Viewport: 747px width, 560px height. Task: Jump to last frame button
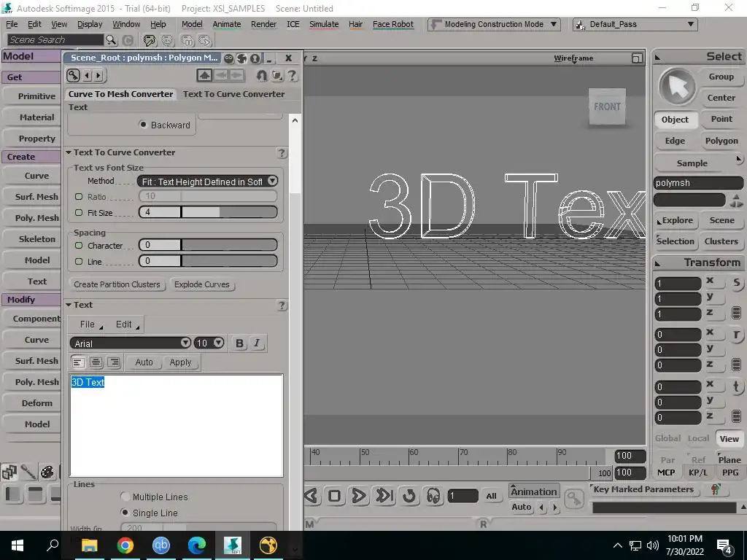[x=384, y=496]
